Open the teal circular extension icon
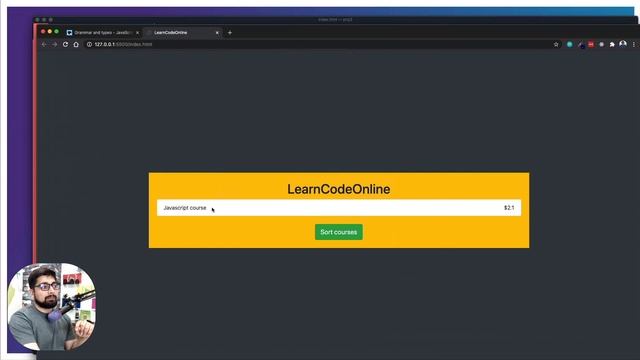640x360 pixels. pyautogui.click(x=570, y=44)
